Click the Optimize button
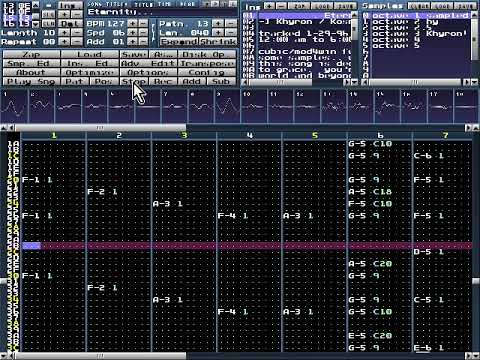The width and height of the screenshot is (480, 360). click(90, 72)
